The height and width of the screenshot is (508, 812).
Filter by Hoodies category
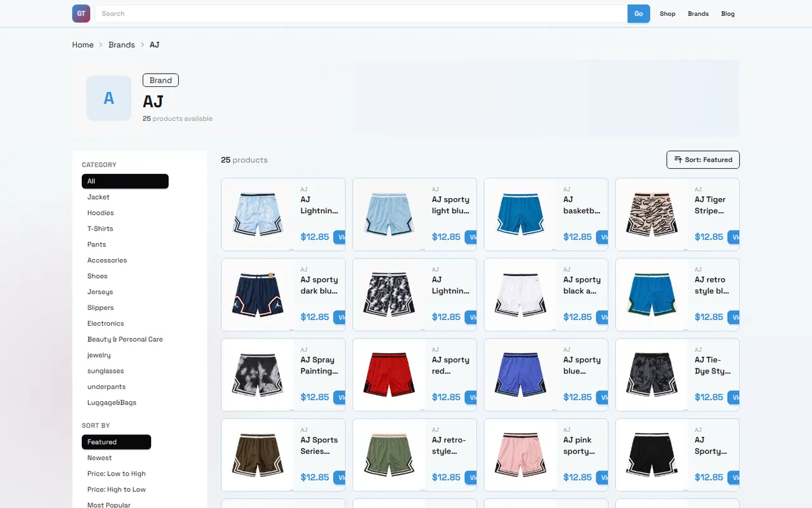pos(100,213)
